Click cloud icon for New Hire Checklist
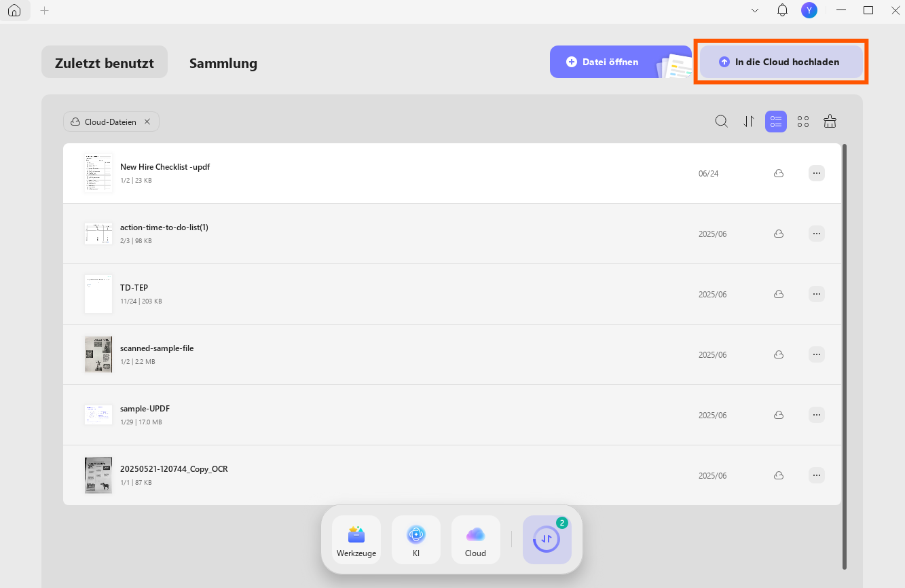Image resolution: width=905 pixels, height=588 pixels. [x=779, y=173]
